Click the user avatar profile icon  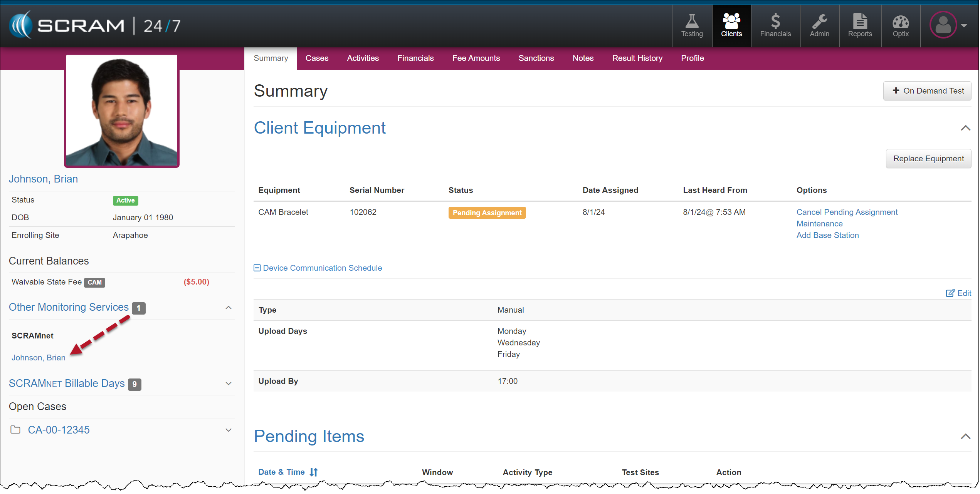(x=943, y=25)
